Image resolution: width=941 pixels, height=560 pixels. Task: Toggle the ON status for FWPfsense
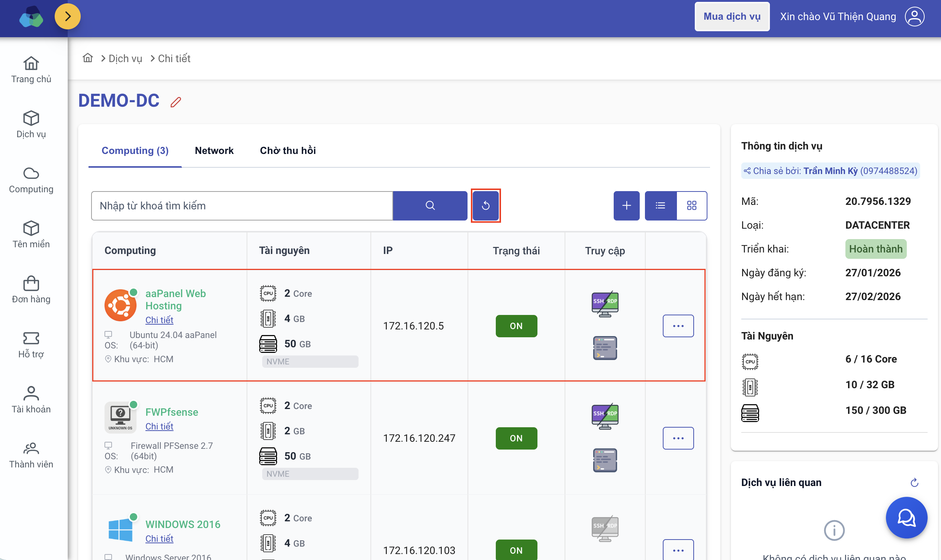coord(516,438)
